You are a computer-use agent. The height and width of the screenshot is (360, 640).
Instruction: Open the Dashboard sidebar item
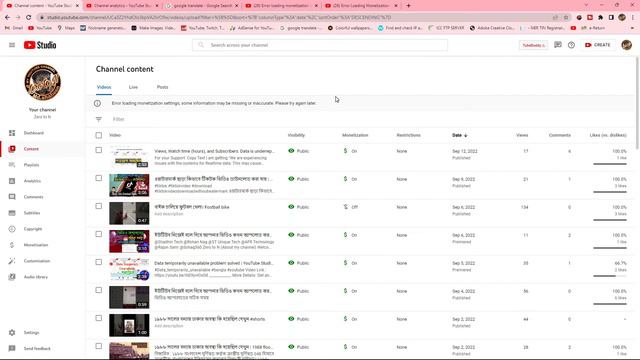pos(42,133)
